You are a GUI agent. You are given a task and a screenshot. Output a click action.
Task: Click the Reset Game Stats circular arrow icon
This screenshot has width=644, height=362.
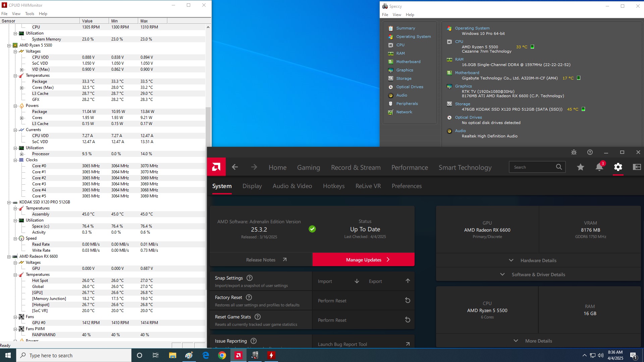pyautogui.click(x=408, y=320)
